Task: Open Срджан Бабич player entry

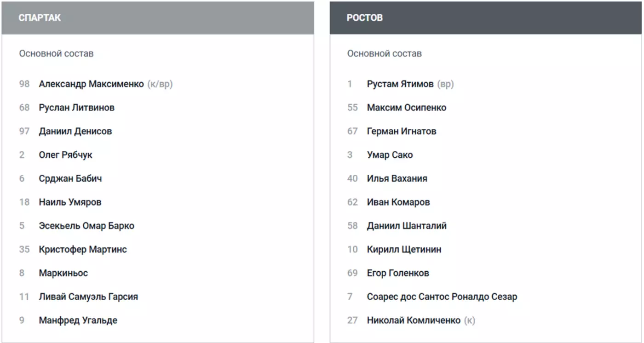Action: [70, 178]
